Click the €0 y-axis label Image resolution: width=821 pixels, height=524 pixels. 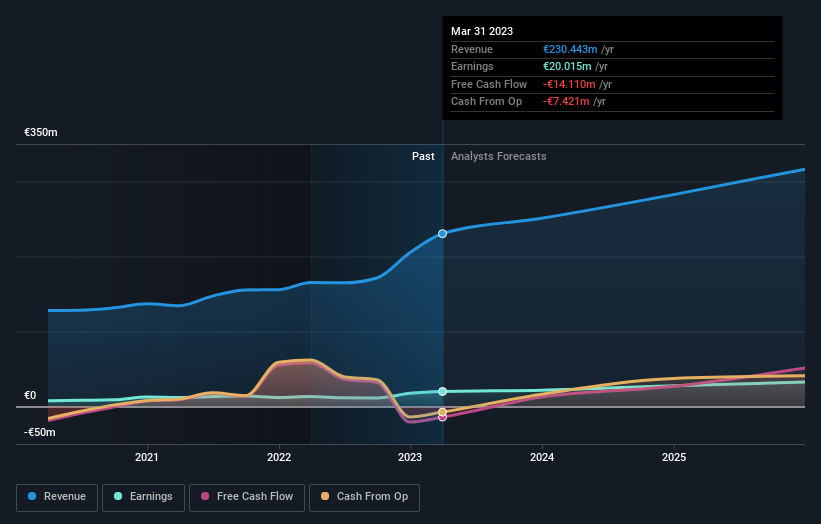[30, 395]
